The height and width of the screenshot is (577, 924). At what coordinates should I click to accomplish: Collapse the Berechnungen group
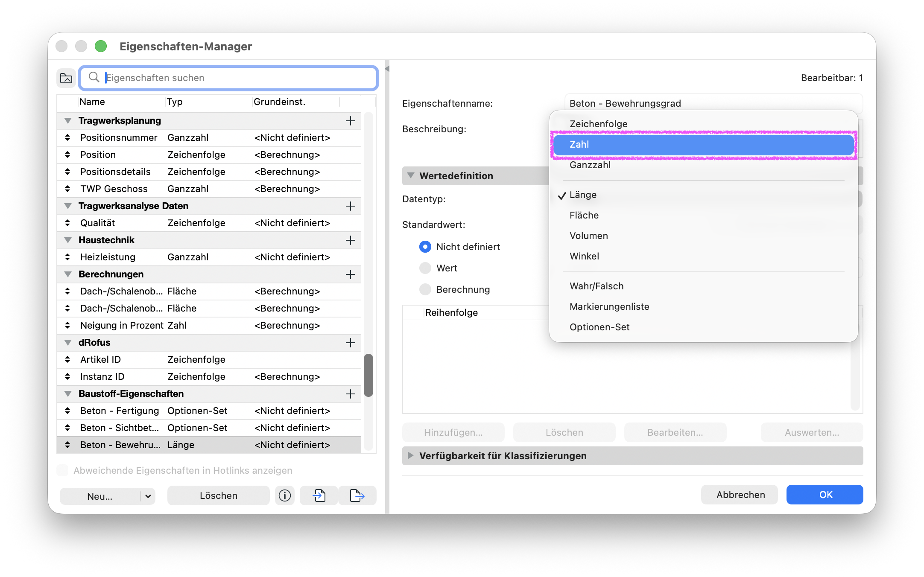(68, 274)
